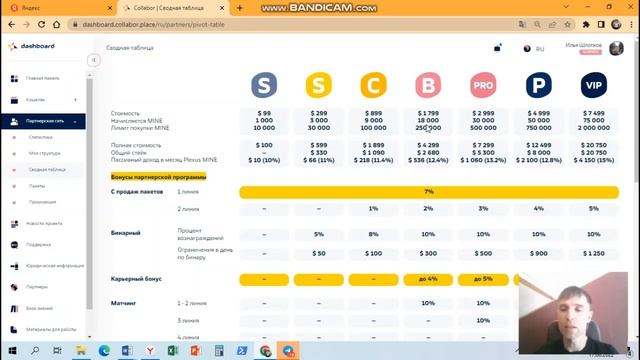This screenshot has width=640, height=360.
Task: Switch to the Collabor Сводная таблица tab
Action: (x=173, y=8)
